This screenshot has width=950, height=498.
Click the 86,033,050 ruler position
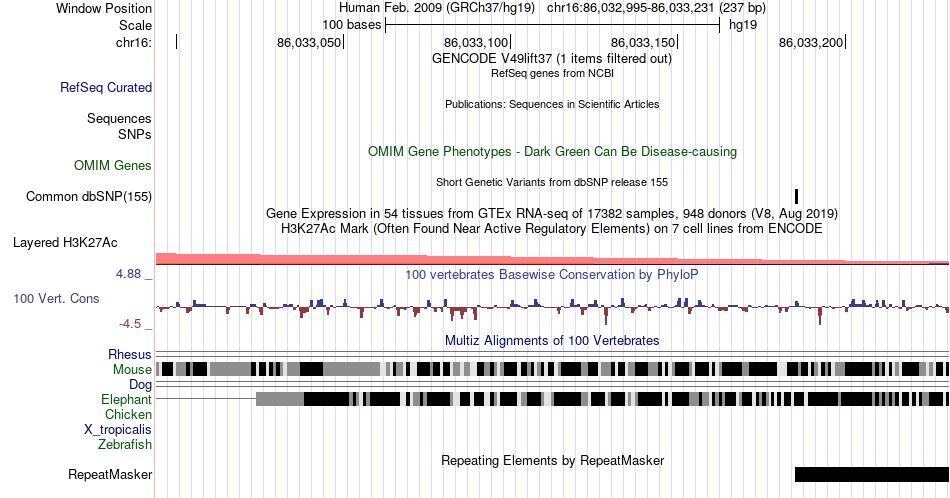point(309,42)
